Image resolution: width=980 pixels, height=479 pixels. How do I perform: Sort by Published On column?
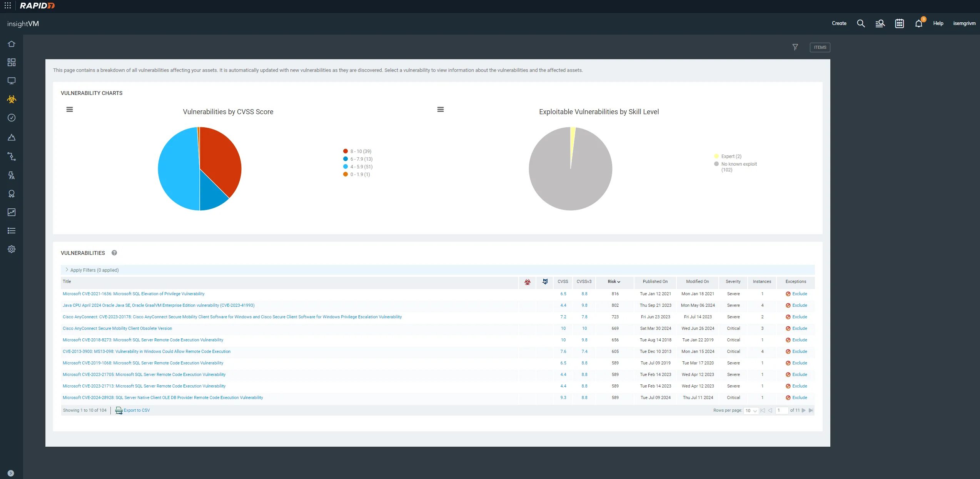655,282
